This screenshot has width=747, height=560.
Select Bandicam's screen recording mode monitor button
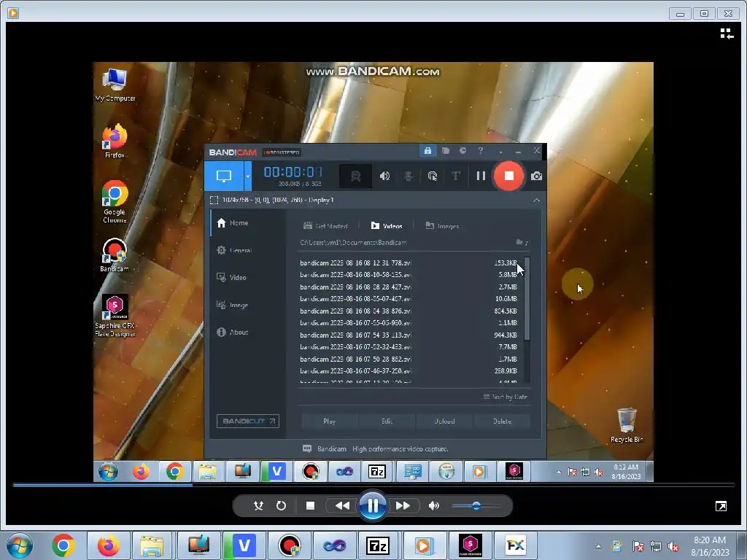click(x=224, y=176)
